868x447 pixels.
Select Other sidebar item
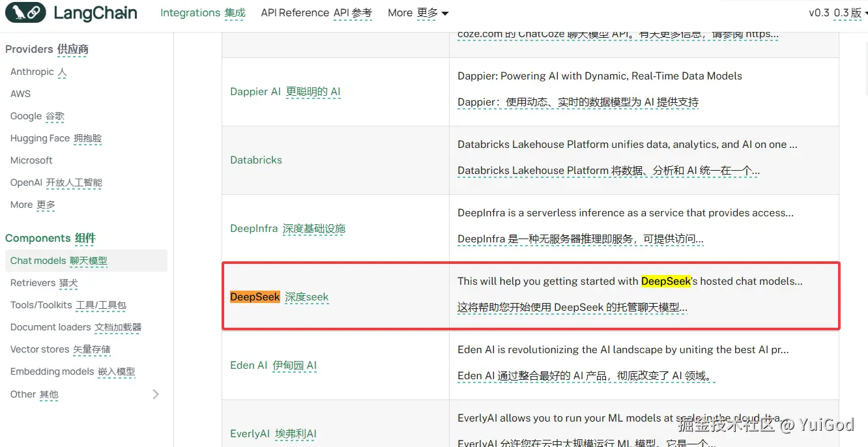(x=34, y=394)
